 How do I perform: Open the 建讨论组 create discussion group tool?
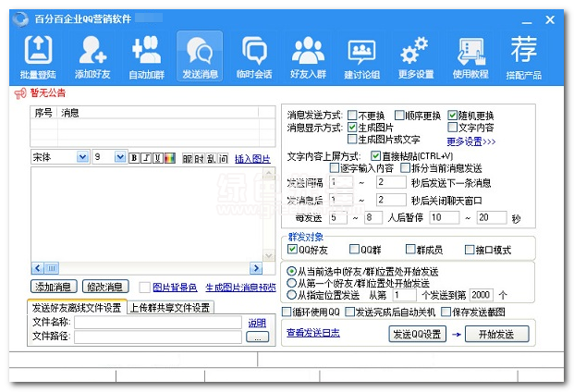click(361, 56)
